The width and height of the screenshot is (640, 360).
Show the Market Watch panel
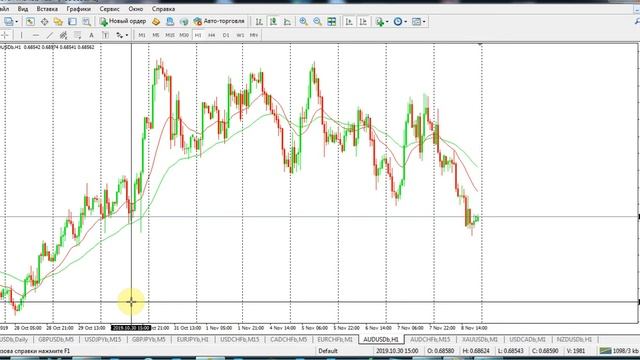[30, 22]
